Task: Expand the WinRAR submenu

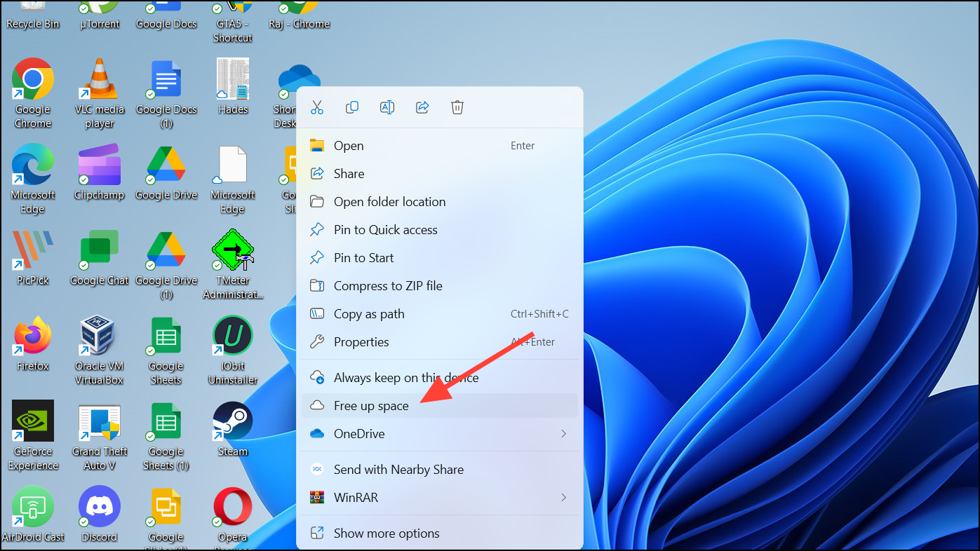Action: click(x=439, y=497)
